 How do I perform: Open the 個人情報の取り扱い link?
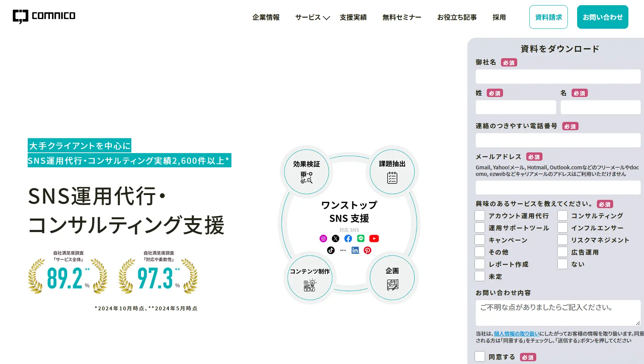tap(516, 334)
